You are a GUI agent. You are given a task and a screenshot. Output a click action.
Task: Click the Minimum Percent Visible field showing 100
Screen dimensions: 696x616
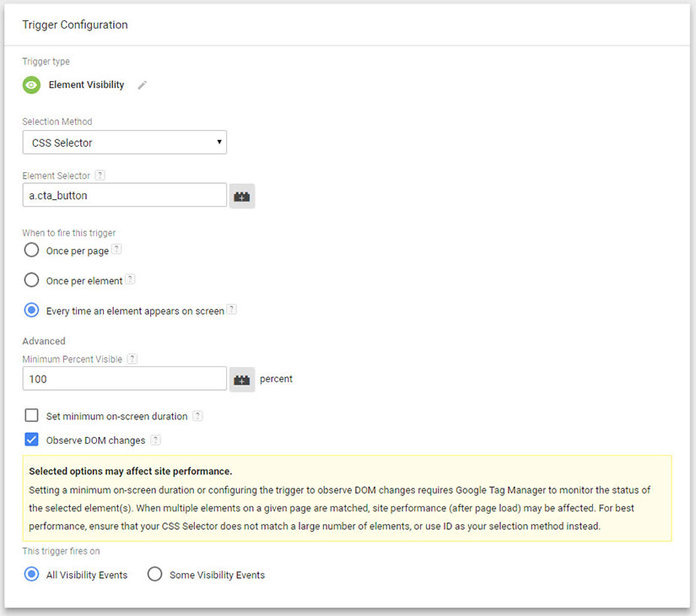click(x=124, y=378)
